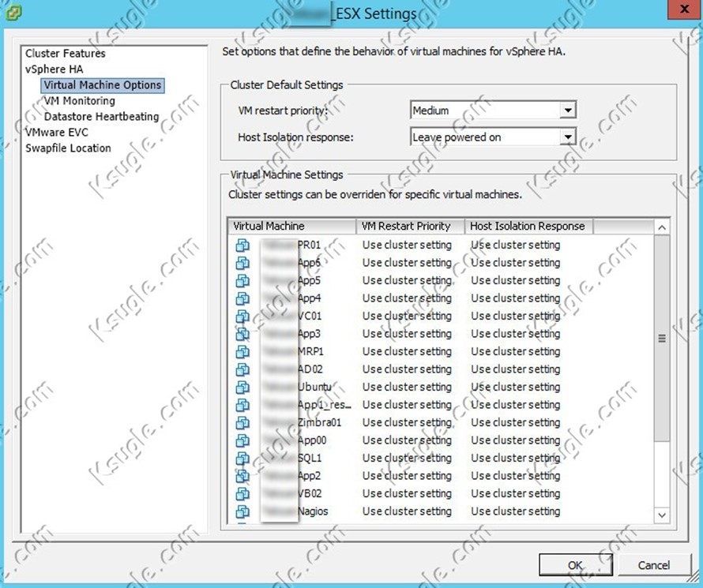Click the VM list scrollbar thumb
The height and width of the screenshot is (588, 703).
tap(662, 338)
